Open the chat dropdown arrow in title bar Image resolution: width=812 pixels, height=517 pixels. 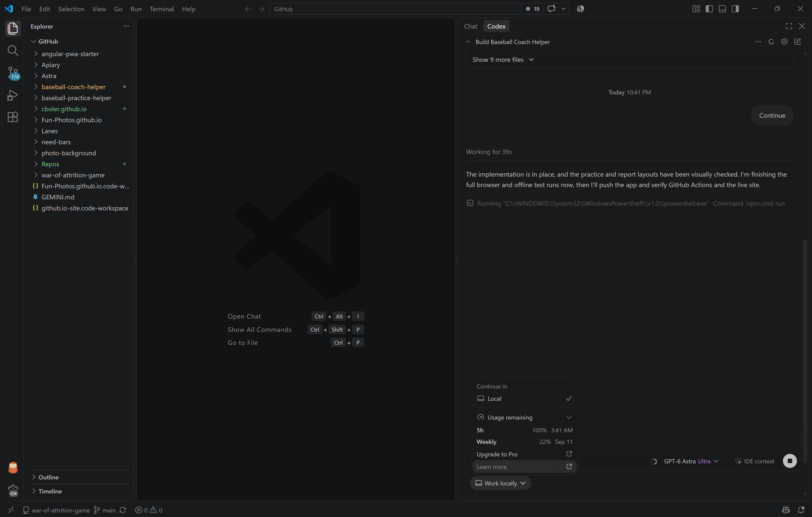click(563, 9)
